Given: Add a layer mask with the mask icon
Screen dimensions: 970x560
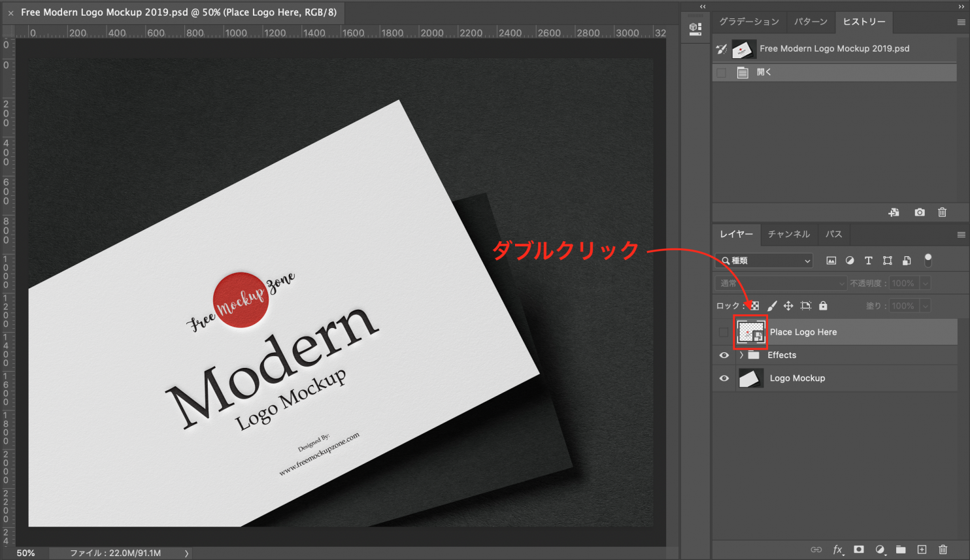Looking at the screenshot, I should (859, 550).
